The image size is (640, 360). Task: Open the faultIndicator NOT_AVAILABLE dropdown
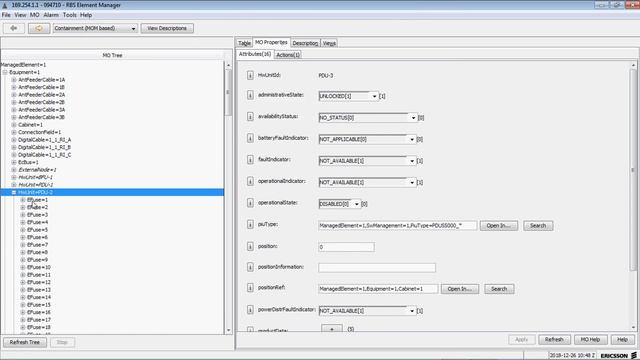point(367,161)
